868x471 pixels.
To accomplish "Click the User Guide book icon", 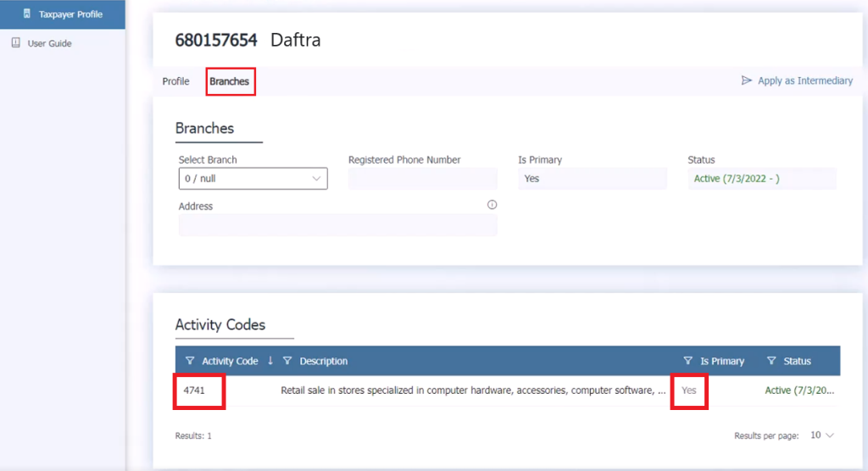I will pyautogui.click(x=16, y=42).
